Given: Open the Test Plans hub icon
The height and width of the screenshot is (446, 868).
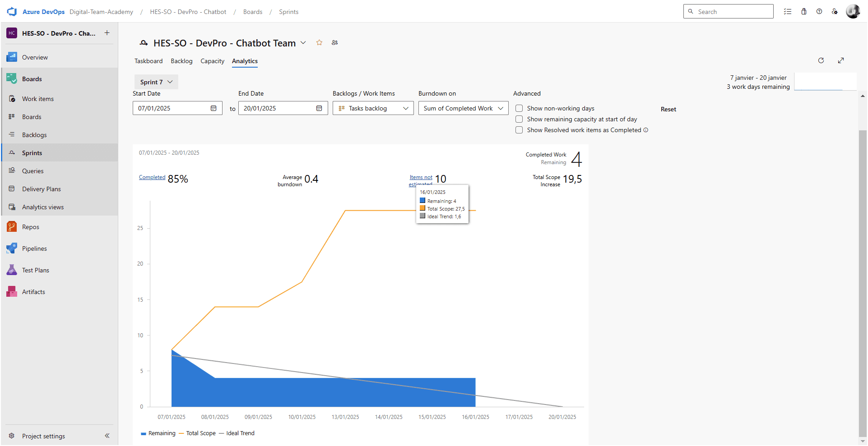Looking at the screenshot, I should pyautogui.click(x=12, y=270).
